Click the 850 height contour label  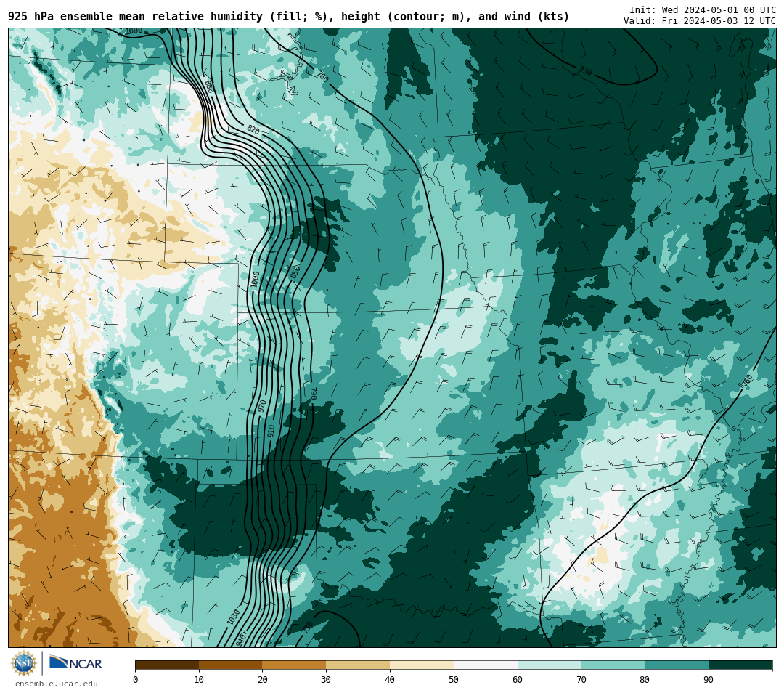click(295, 272)
